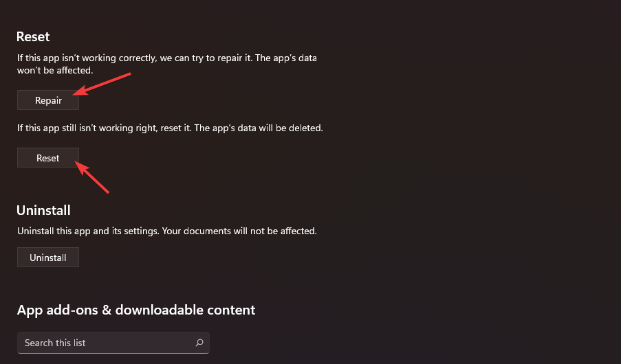Click the search magnifier icon
This screenshot has height=364, width=621.
click(x=199, y=343)
